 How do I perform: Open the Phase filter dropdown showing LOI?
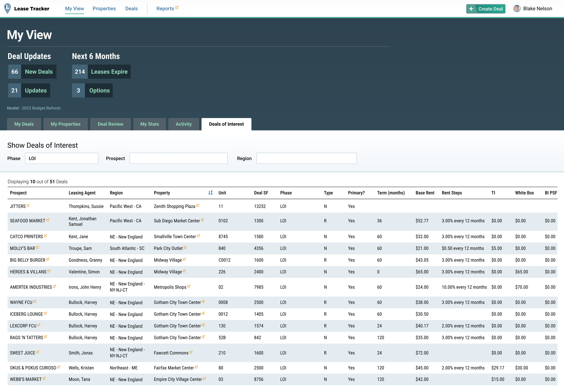pos(61,158)
